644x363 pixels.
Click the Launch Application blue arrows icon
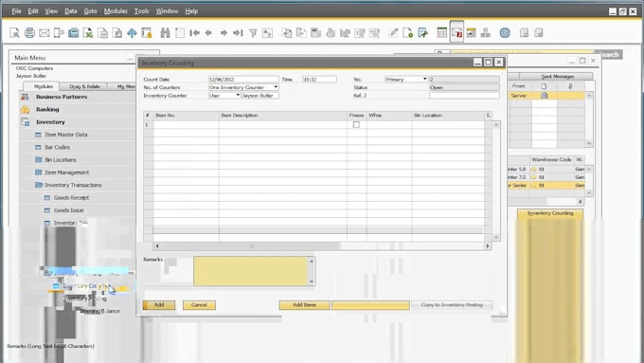(132, 33)
